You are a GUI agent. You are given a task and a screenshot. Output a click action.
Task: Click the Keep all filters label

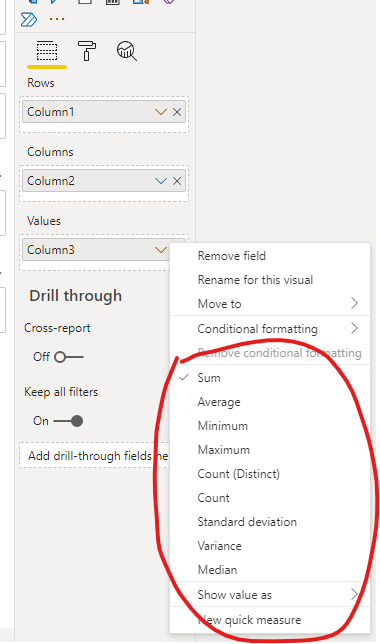(61, 392)
